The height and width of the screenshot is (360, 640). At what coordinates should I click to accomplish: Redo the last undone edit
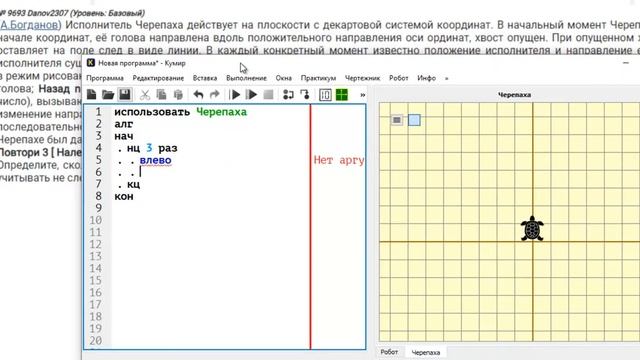pos(214,95)
